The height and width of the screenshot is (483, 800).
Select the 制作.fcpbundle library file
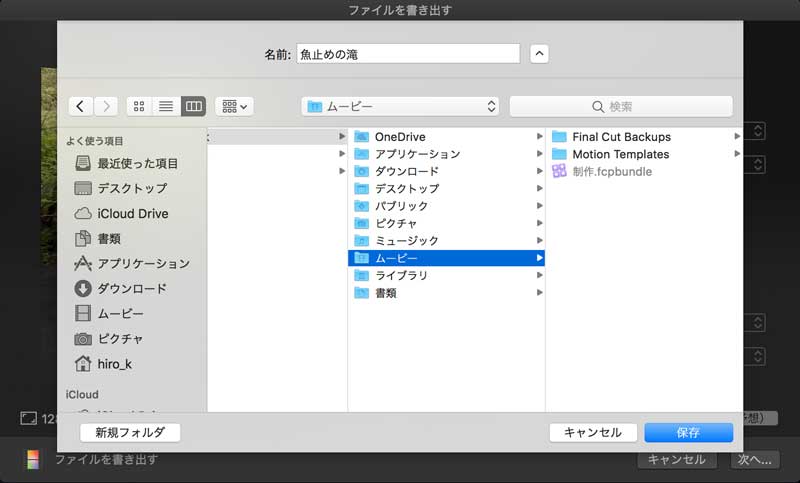[x=611, y=171]
